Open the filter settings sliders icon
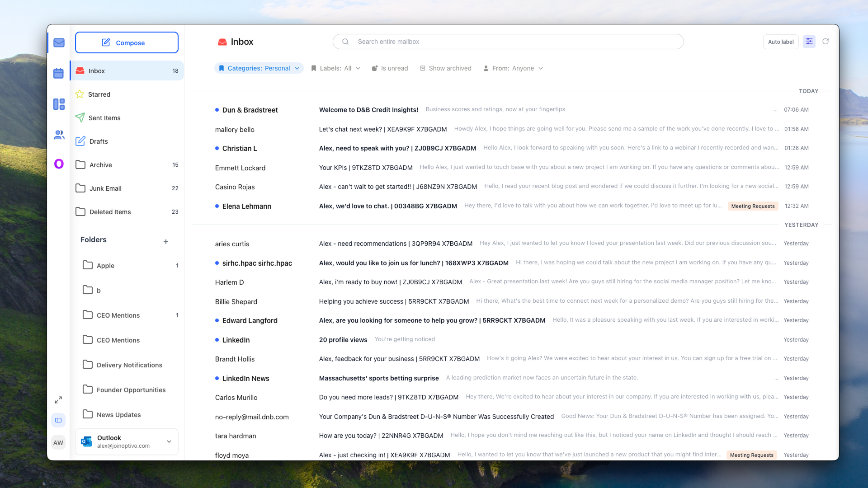The height and width of the screenshot is (488, 868). [809, 41]
